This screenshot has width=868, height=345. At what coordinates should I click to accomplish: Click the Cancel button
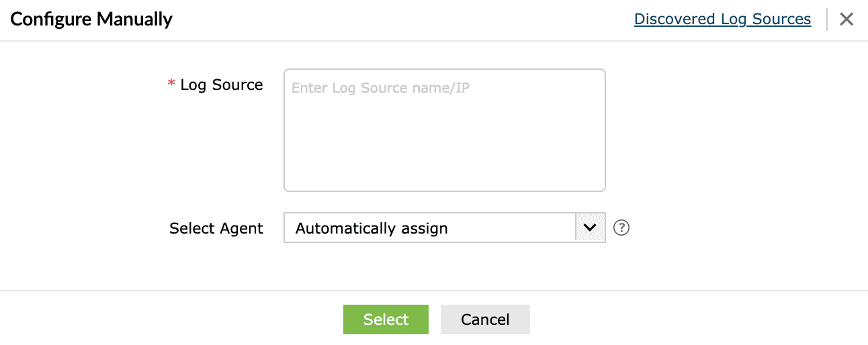(485, 319)
